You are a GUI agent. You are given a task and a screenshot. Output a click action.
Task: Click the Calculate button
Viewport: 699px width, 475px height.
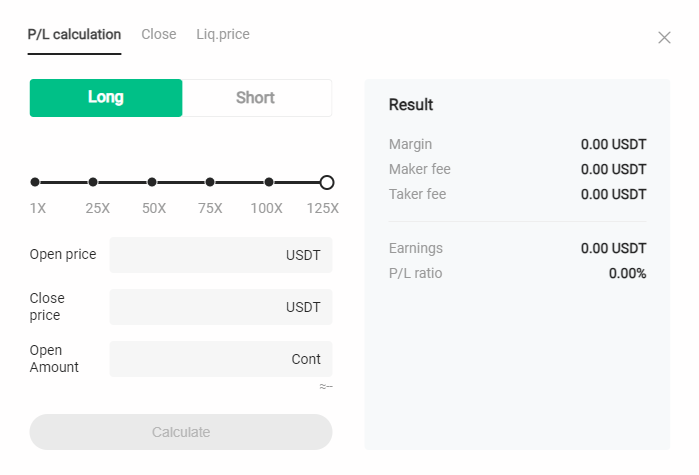181,432
